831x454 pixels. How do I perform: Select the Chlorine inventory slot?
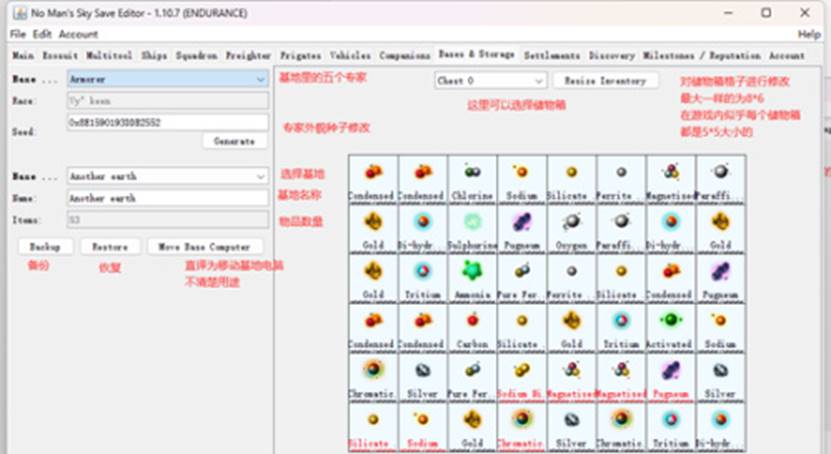pyautogui.click(x=472, y=180)
